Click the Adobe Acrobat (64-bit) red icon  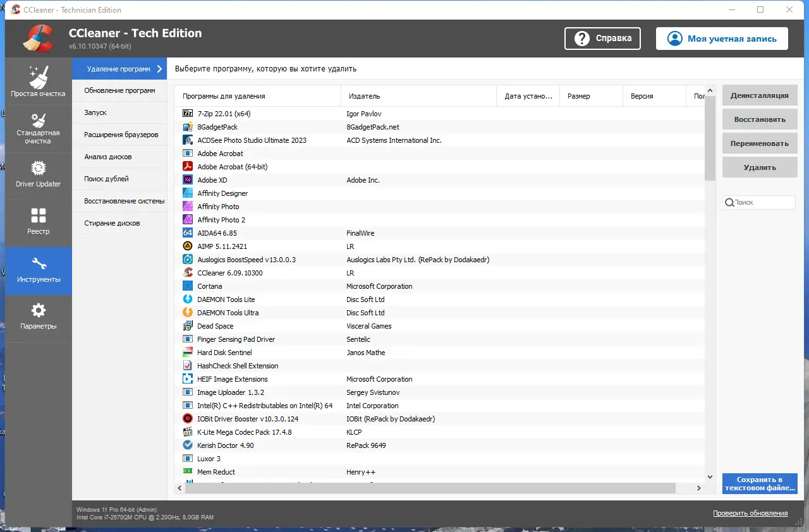pos(187,167)
